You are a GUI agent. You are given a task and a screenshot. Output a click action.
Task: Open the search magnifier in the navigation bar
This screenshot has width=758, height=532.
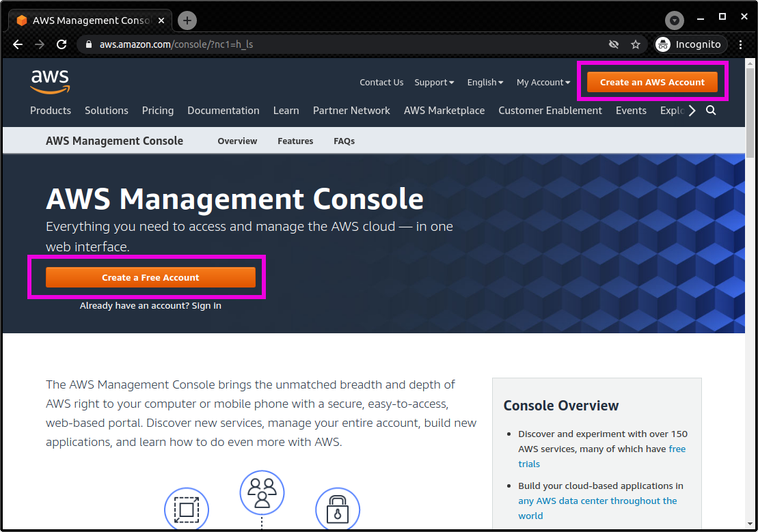point(711,110)
